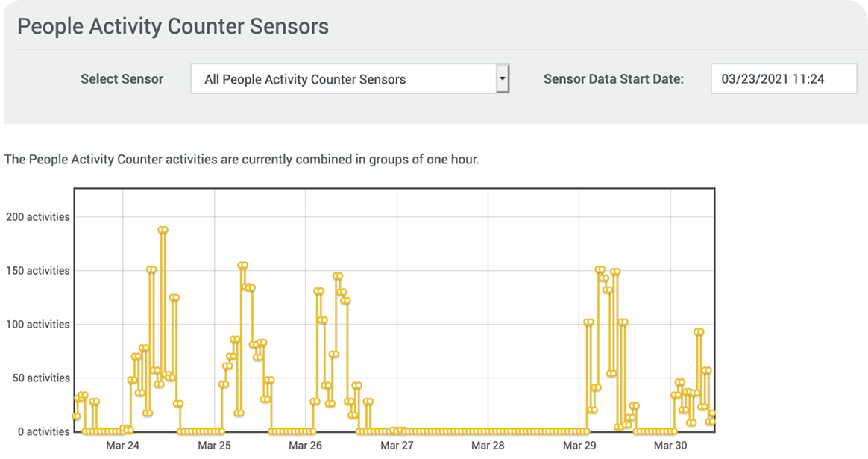
Task: Click the Mar 30 x-axis label
Action: point(670,446)
